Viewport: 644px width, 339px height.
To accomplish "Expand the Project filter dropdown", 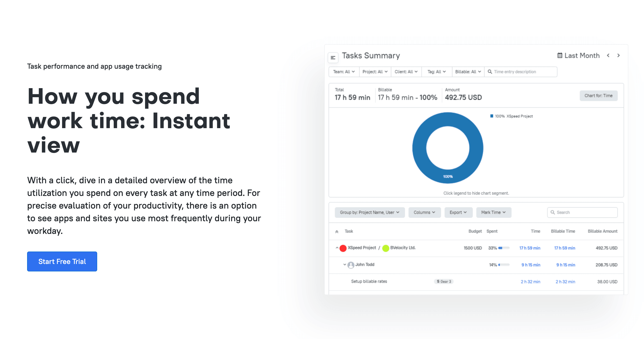I will click(374, 72).
